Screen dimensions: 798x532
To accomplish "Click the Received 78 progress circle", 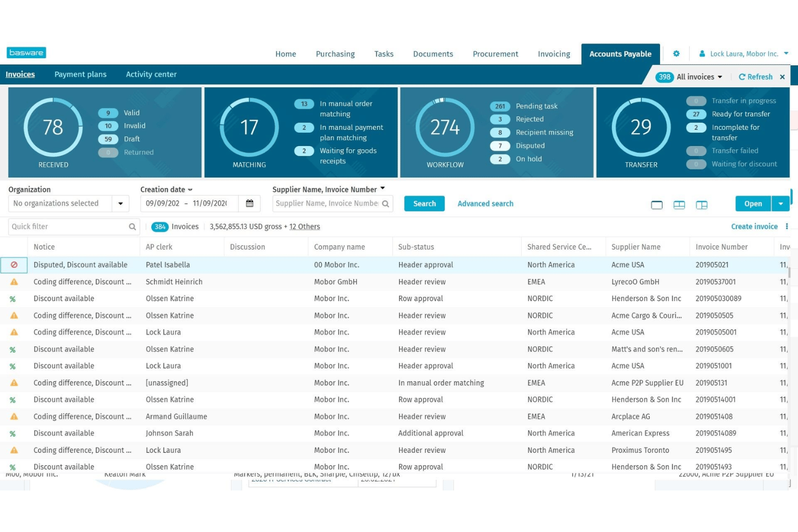I will 53,127.
